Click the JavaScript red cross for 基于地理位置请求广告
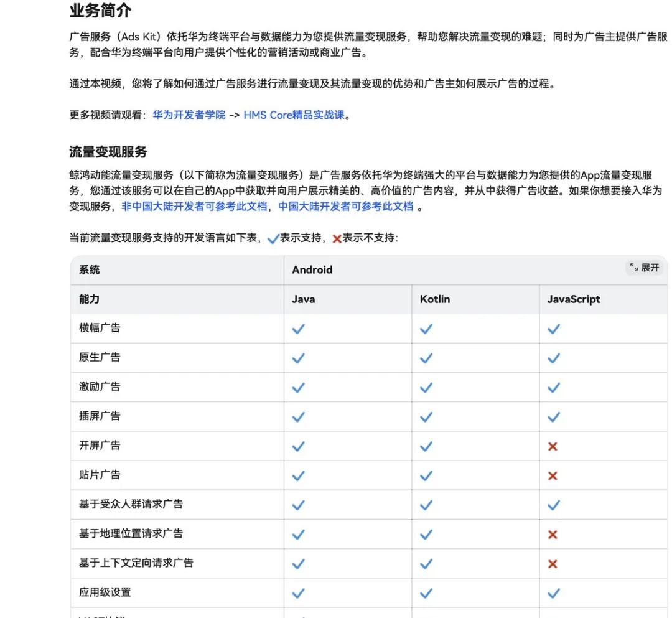 pos(553,535)
